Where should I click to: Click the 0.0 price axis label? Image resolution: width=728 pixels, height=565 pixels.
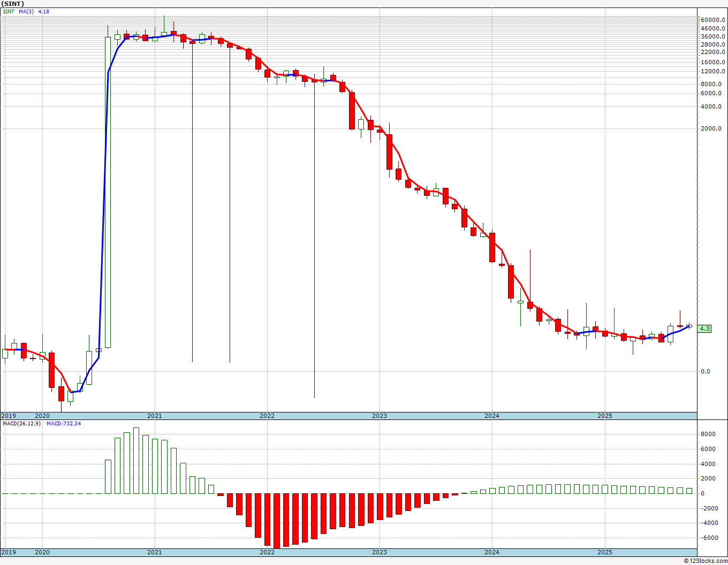706,371
